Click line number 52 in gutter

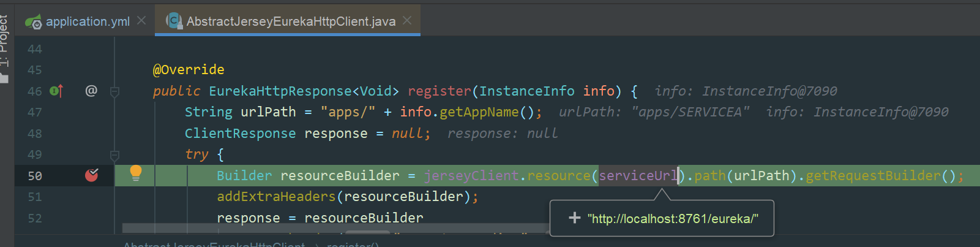[x=35, y=218]
